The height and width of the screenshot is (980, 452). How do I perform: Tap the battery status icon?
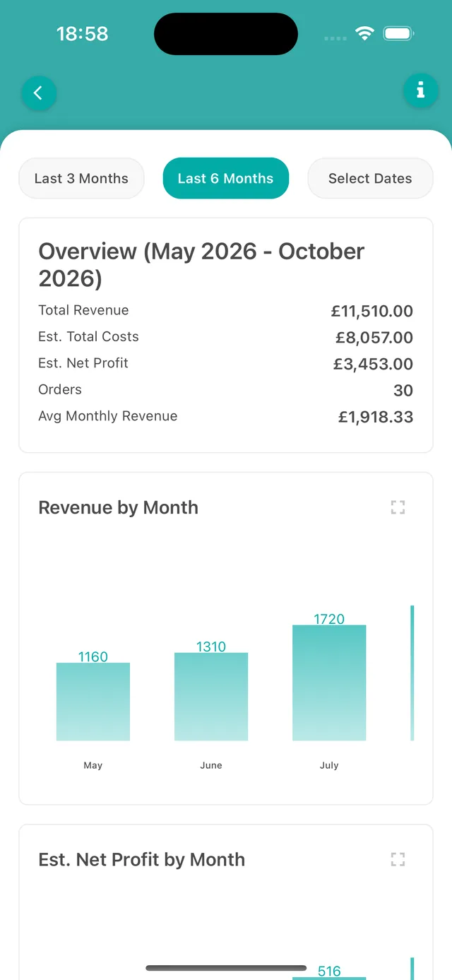pyautogui.click(x=399, y=33)
